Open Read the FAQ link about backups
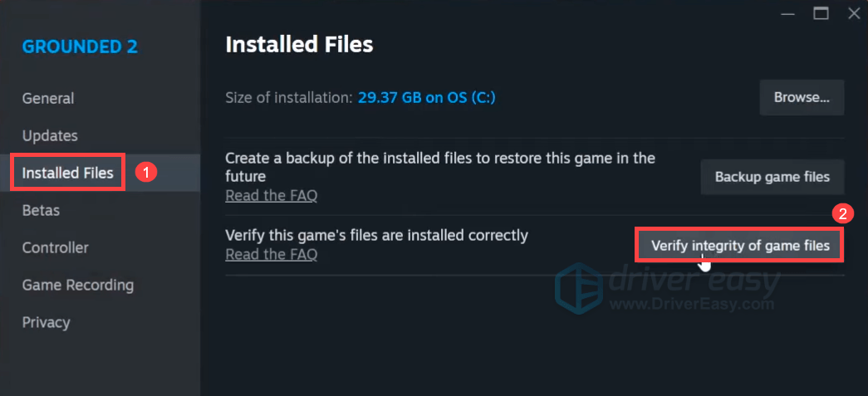Image resolution: width=868 pixels, height=396 pixels. point(271,196)
